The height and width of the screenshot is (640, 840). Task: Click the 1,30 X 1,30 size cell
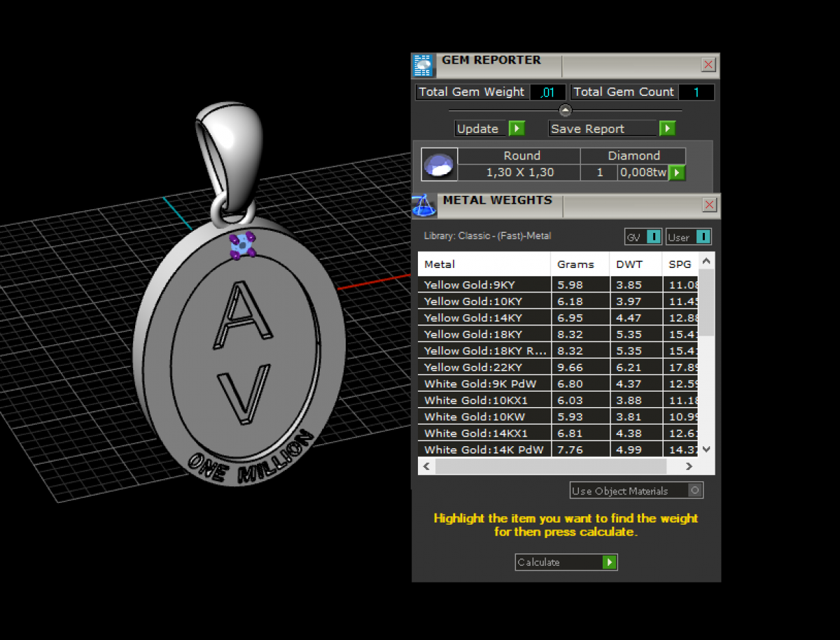point(519,173)
